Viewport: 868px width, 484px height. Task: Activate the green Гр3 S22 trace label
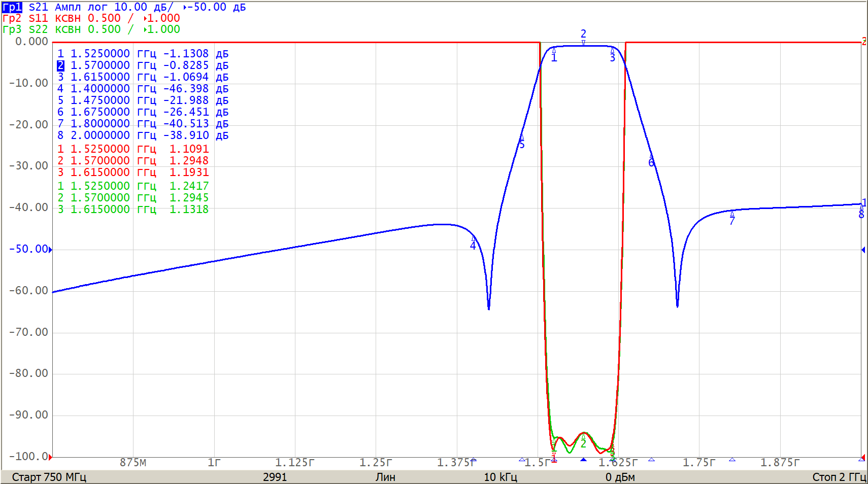(12, 29)
